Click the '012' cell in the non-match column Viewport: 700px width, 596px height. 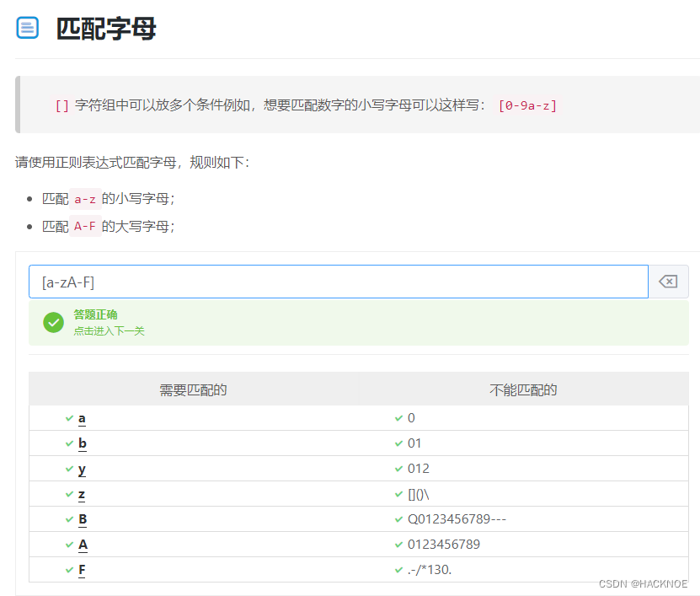coord(523,469)
